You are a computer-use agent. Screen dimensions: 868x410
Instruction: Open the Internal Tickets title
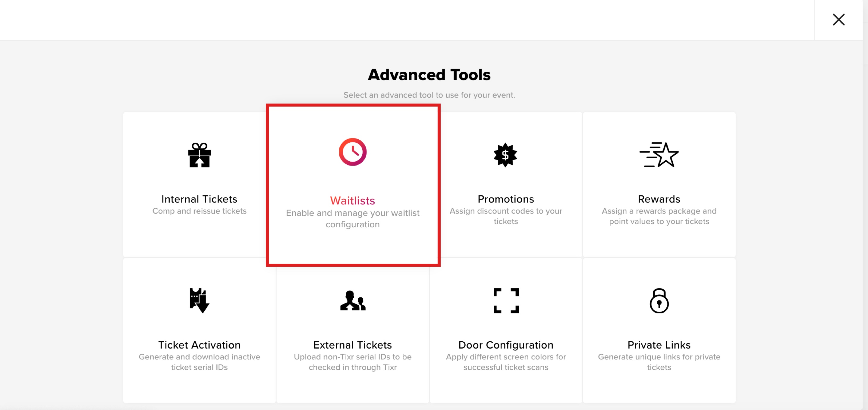pos(200,199)
